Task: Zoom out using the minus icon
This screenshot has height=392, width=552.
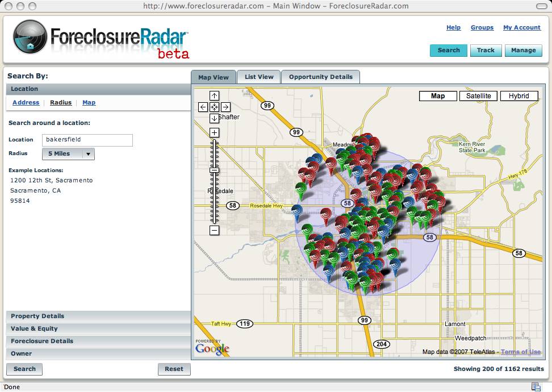Action: point(214,230)
